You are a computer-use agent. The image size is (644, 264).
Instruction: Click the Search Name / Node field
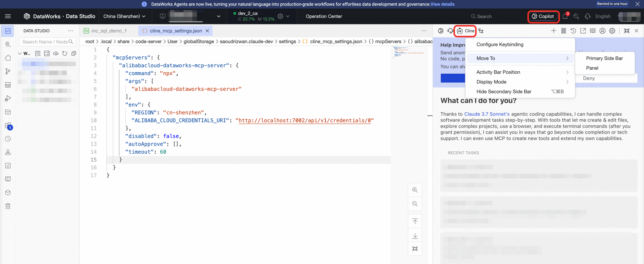(x=45, y=42)
